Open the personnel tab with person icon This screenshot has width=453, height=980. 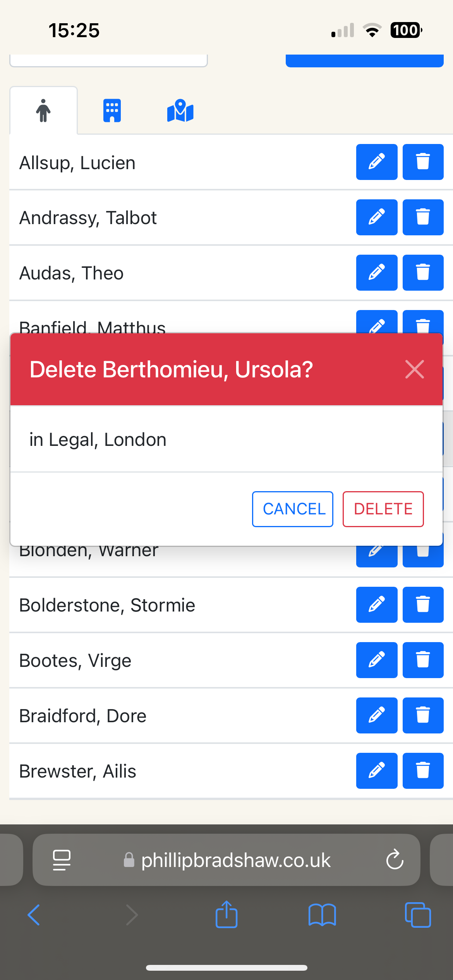coord(43,111)
